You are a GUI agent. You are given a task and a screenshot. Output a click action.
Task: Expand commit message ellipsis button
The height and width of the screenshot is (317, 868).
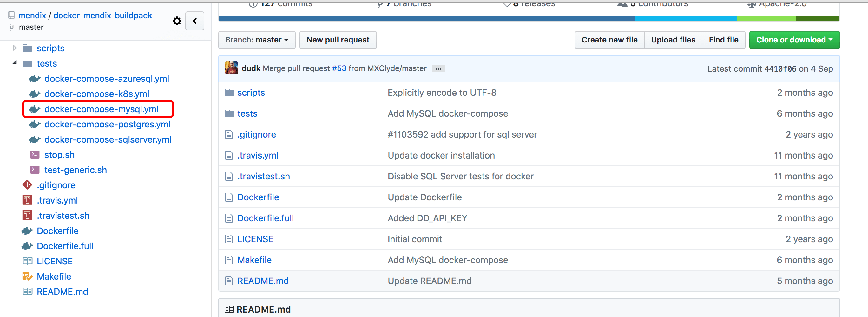[438, 69]
